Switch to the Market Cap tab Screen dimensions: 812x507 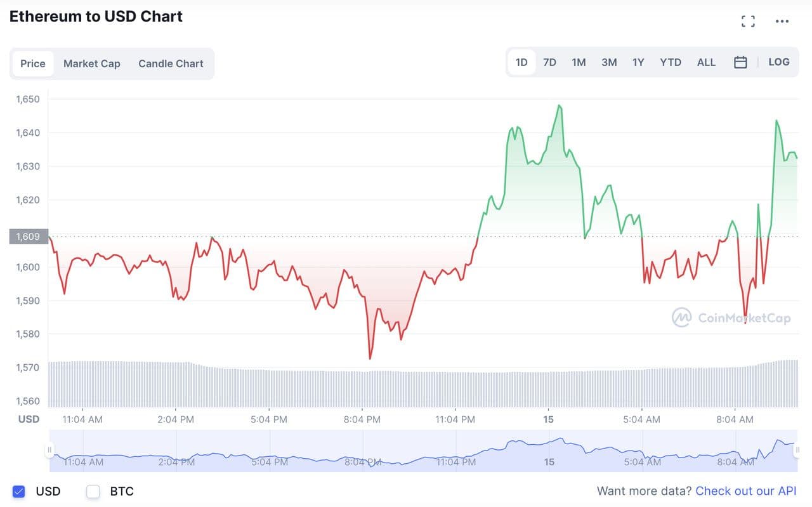pos(92,63)
